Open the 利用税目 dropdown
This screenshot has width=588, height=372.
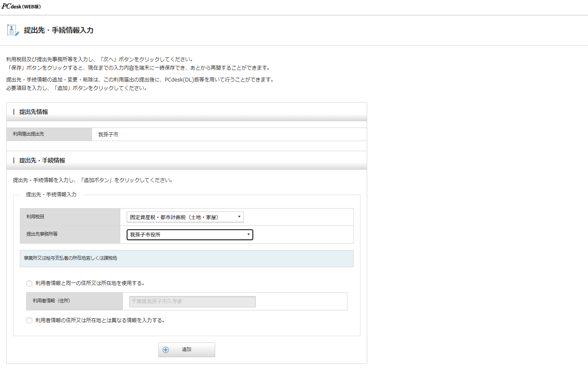pos(185,217)
